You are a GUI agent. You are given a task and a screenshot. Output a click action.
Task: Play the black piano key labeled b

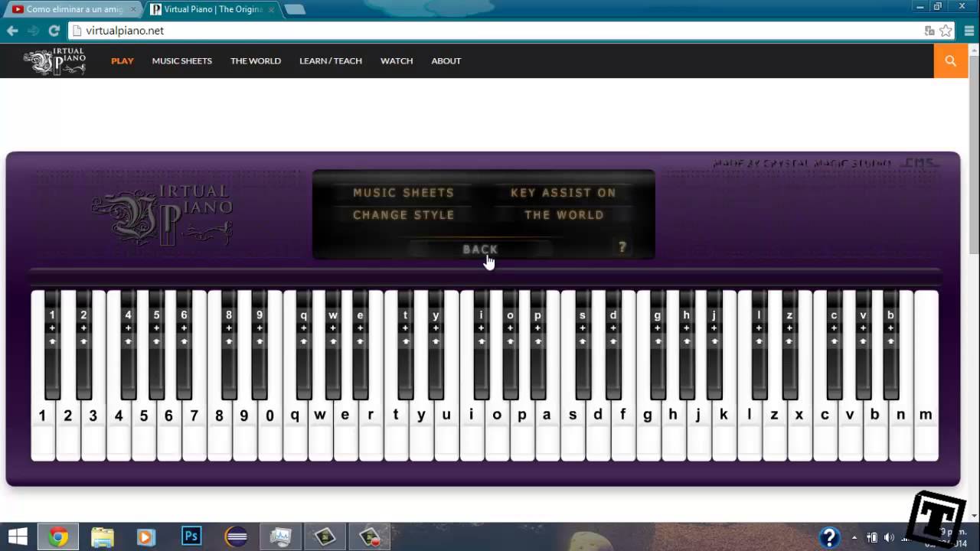click(890, 344)
